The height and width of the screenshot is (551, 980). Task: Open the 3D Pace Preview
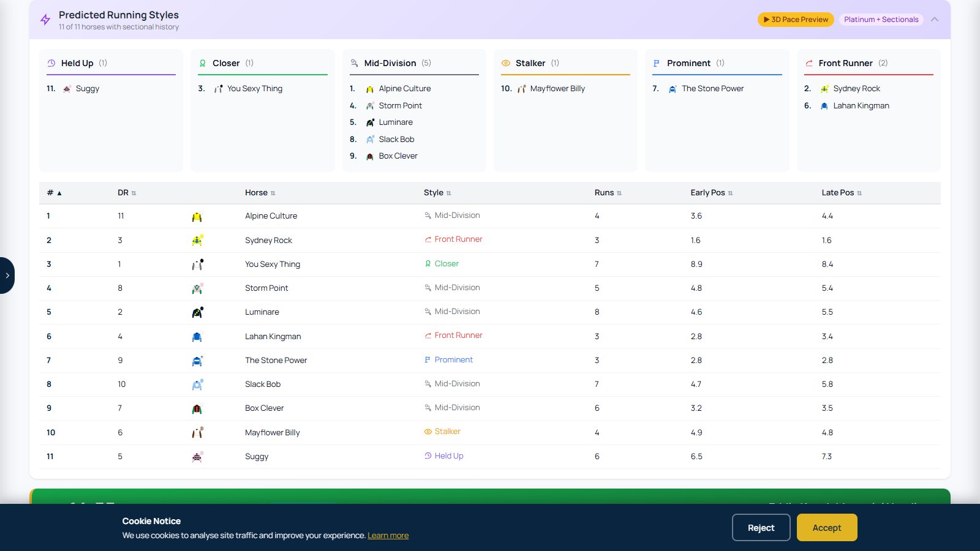pyautogui.click(x=796, y=20)
